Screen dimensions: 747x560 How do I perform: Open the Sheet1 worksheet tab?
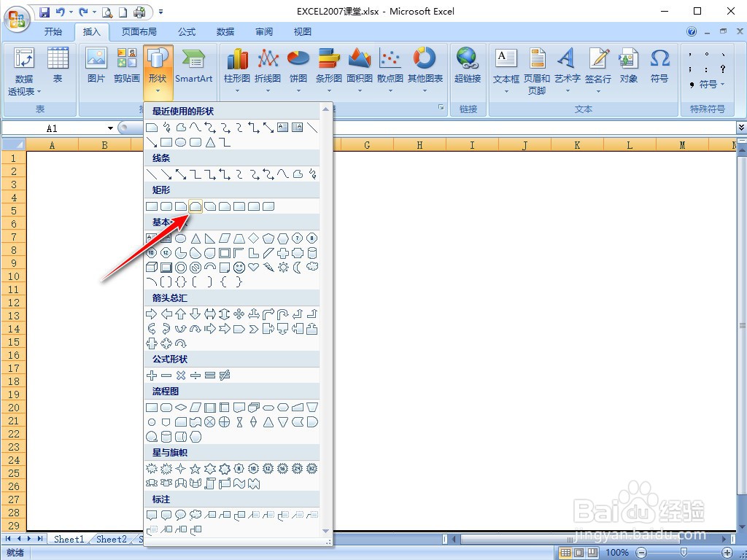click(69, 539)
